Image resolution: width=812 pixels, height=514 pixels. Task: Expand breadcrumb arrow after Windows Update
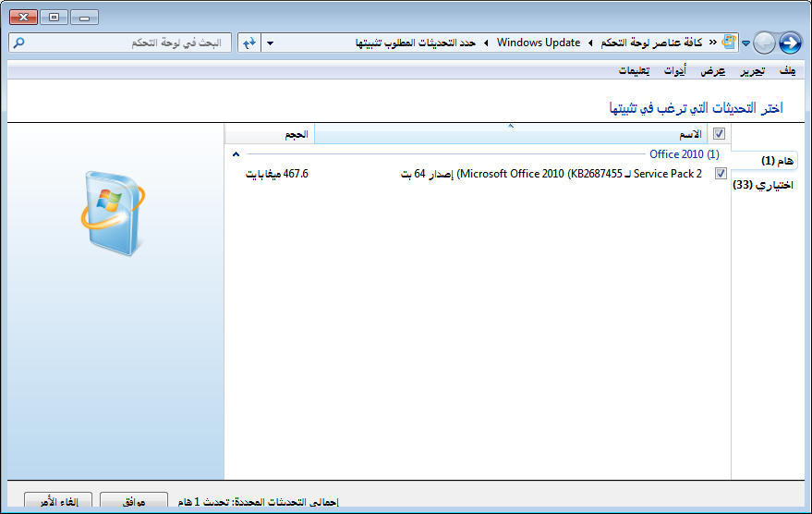(x=487, y=43)
